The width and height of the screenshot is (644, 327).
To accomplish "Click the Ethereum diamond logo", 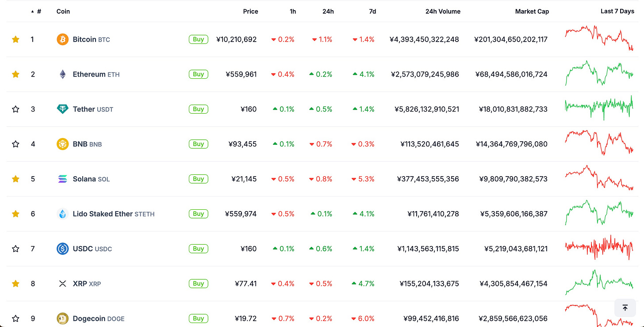I will pos(62,74).
